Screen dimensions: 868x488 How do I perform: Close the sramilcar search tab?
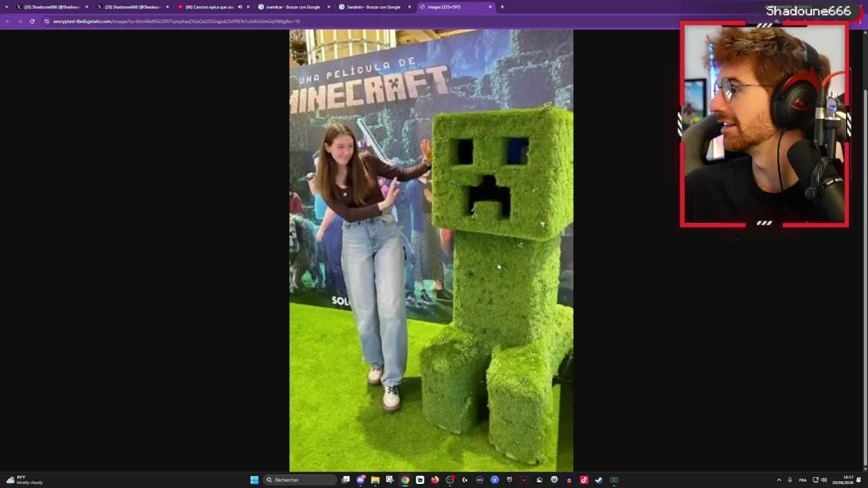tap(329, 7)
